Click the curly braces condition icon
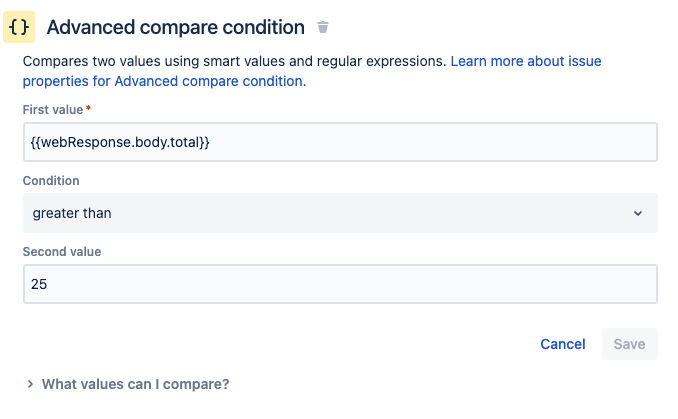This screenshot has width=678, height=419. click(x=21, y=28)
